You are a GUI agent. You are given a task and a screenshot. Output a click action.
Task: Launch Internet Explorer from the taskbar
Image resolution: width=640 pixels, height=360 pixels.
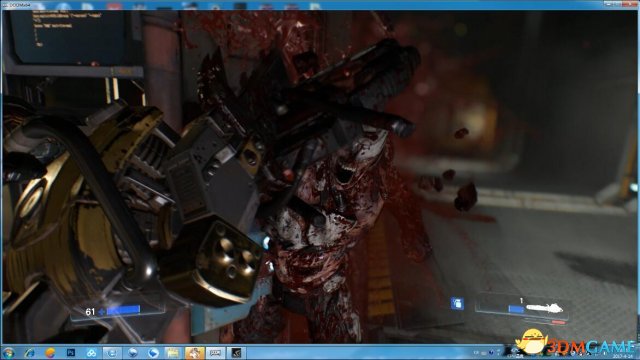29,353
